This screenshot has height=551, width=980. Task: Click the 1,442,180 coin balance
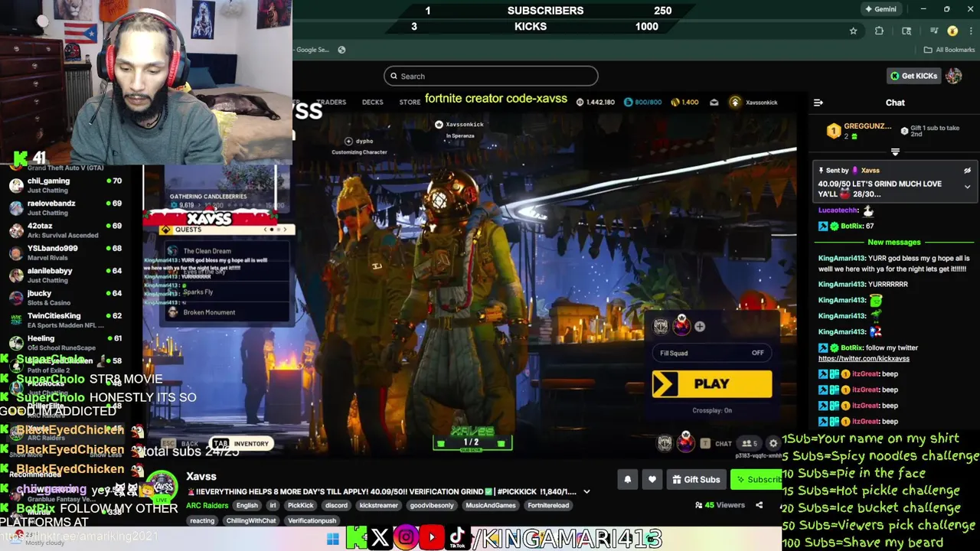(595, 102)
